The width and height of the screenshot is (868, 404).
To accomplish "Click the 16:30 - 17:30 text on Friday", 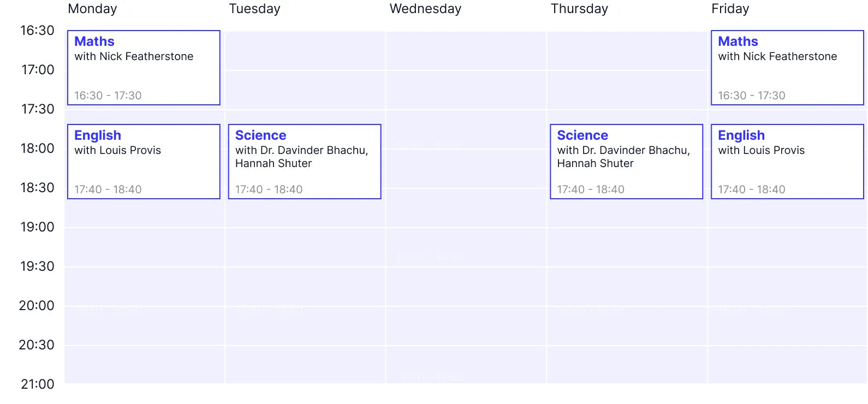I will (x=751, y=96).
